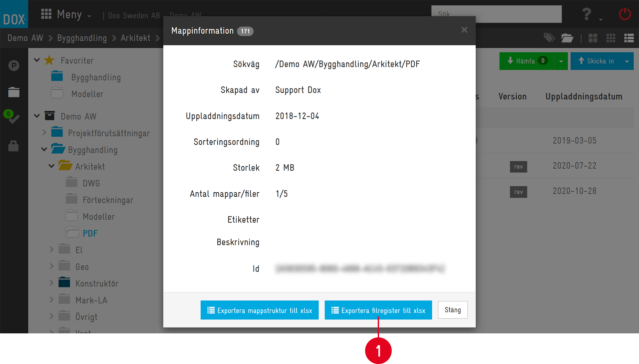The height and width of the screenshot is (364, 639).
Task: Click the date 2019-03-05
Action: [574, 140]
